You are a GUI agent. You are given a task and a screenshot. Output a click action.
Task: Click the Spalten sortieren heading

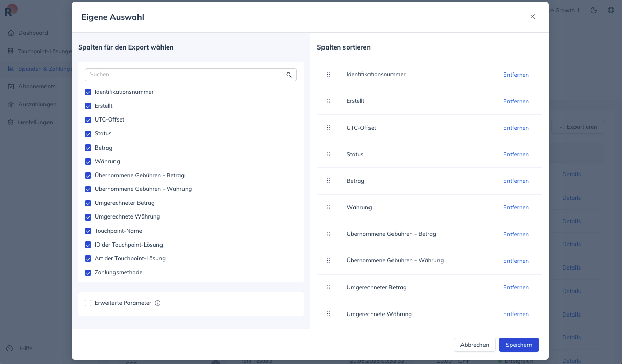coord(343,47)
